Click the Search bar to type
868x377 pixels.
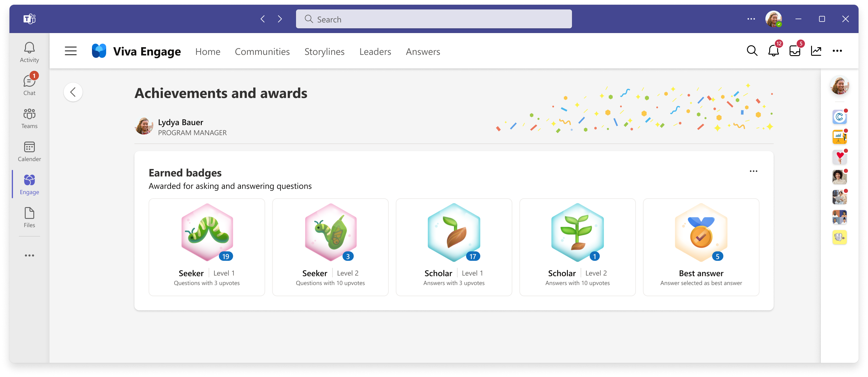coord(435,19)
